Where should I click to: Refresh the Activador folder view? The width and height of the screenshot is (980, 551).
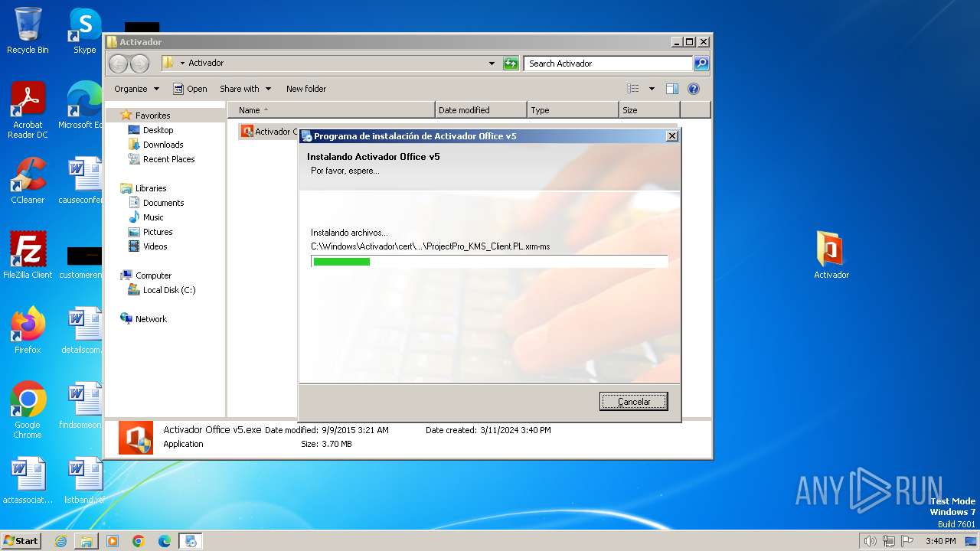pyautogui.click(x=511, y=64)
